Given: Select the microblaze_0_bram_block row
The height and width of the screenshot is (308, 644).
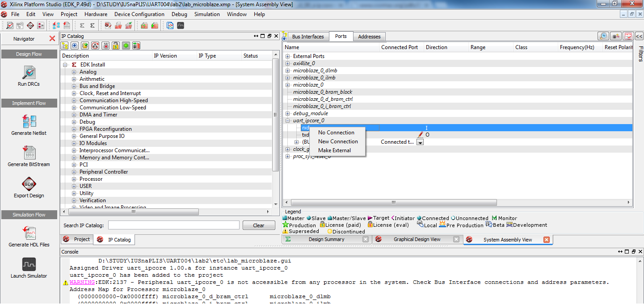Looking at the screenshot, I should 459,92.
